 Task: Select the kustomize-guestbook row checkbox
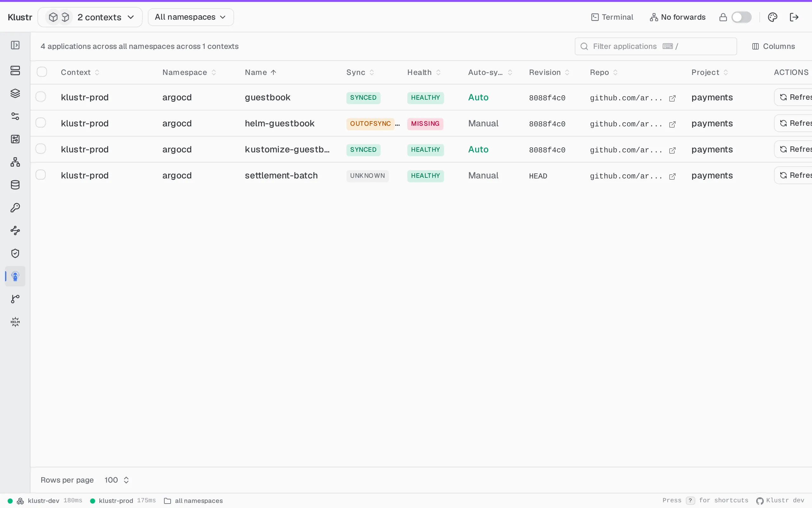41,149
